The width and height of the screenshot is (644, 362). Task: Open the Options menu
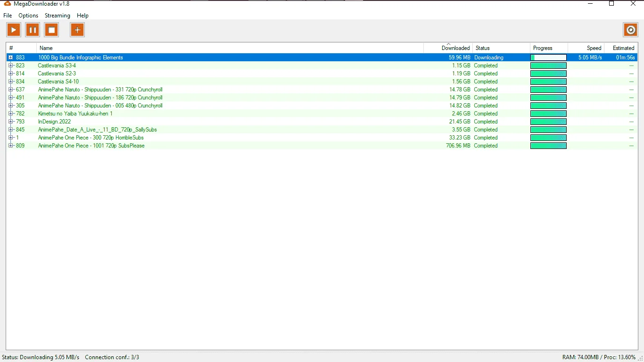(28, 16)
